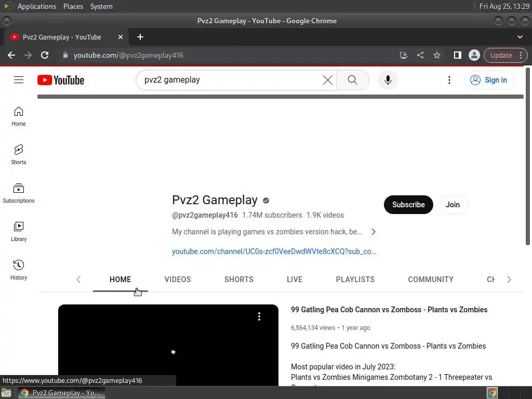Viewport: 532px width, 399px height.
Task: Switch to the LIVE tab
Action: (295, 280)
